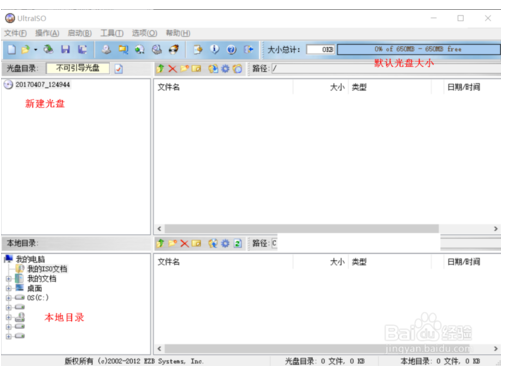Click the Exit door toolbar icon
The width and height of the screenshot is (512, 383).
[x=249, y=50]
